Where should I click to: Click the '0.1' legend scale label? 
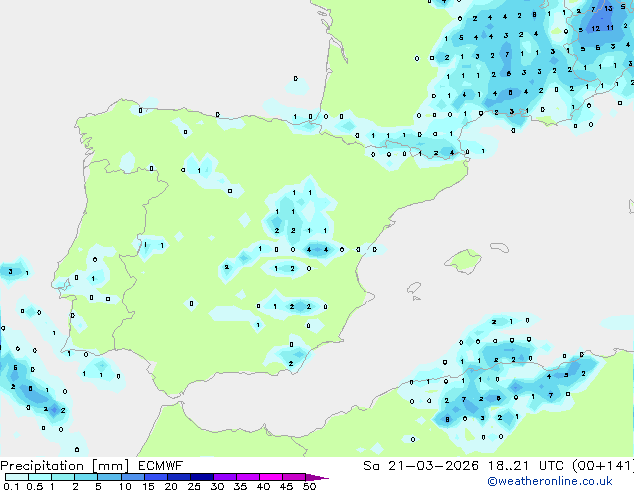pyautogui.click(x=11, y=486)
